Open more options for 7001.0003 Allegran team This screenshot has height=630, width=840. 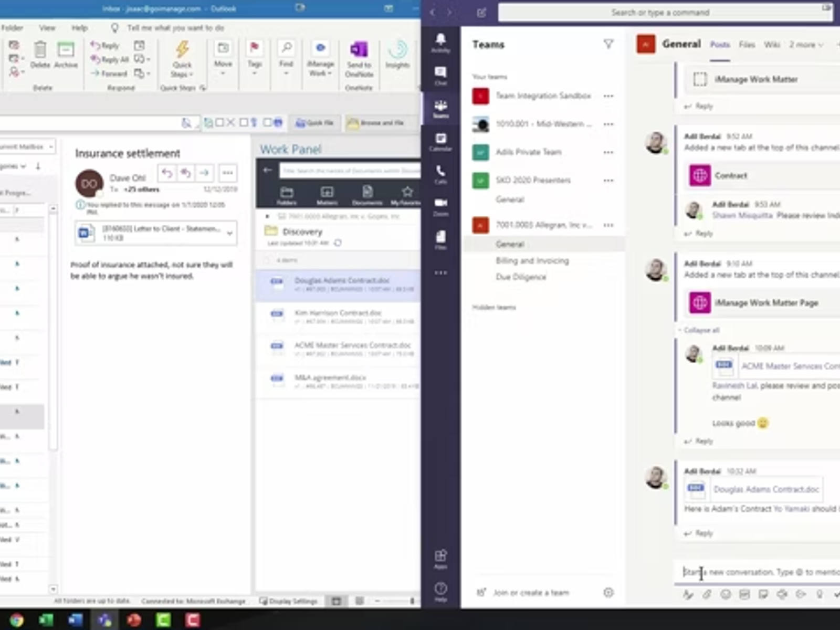[x=608, y=225]
